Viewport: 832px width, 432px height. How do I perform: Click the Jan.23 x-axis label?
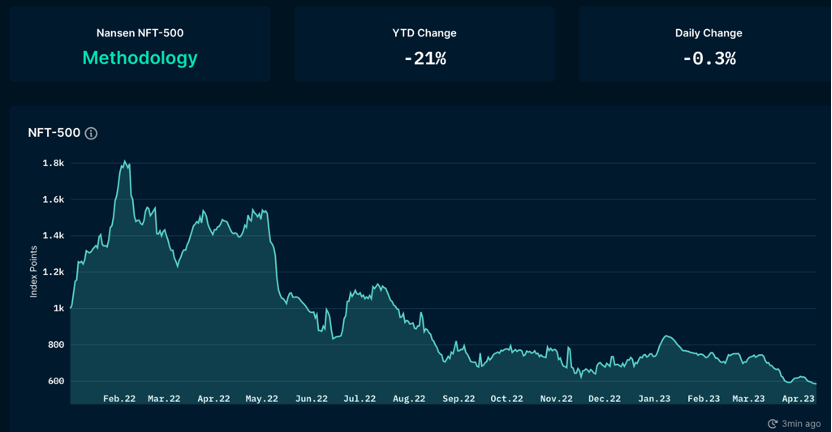coord(654,399)
